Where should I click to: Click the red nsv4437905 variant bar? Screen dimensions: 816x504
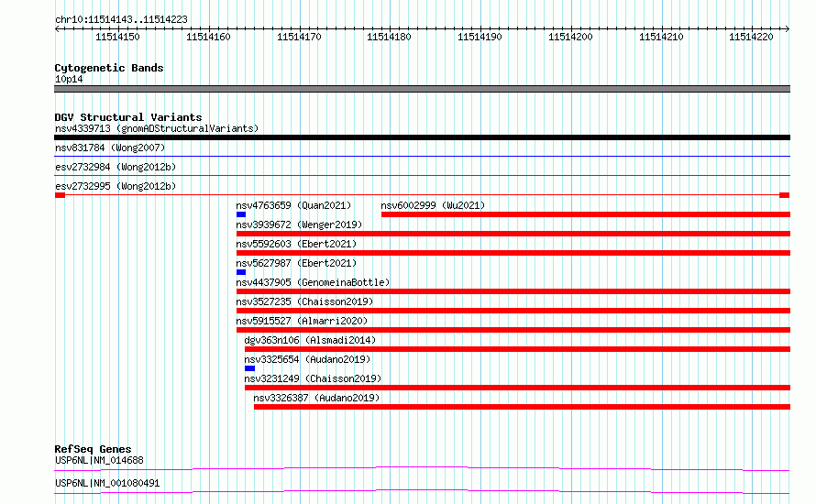tap(513, 291)
